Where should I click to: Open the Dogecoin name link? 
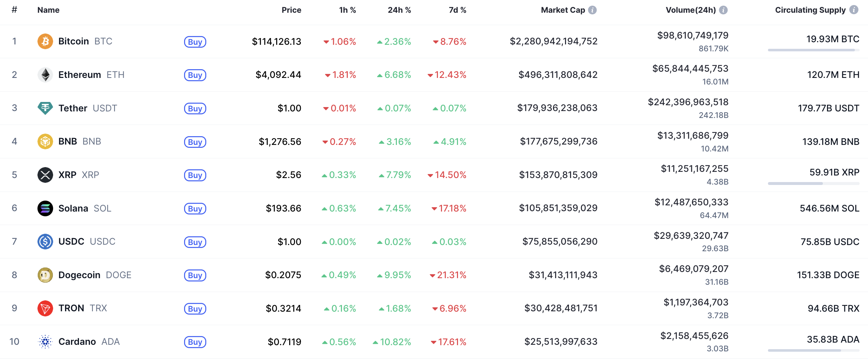click(79, 275)
